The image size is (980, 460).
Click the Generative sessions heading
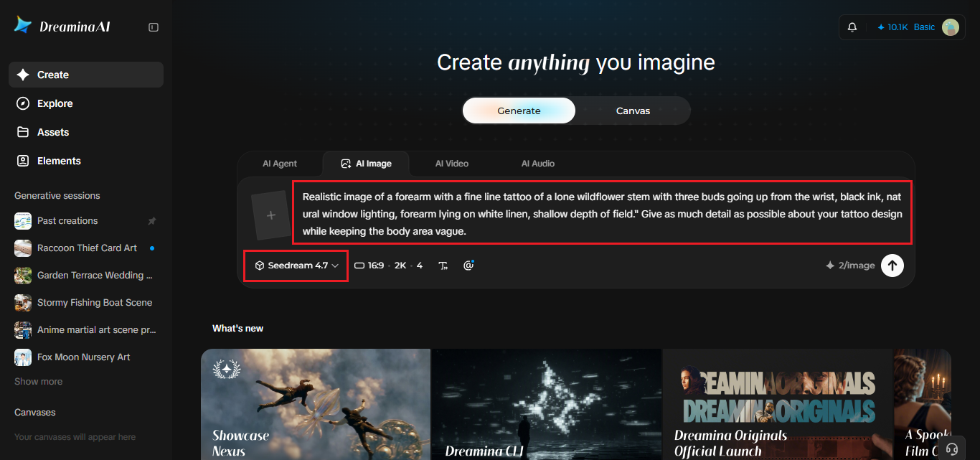point(57,196)
